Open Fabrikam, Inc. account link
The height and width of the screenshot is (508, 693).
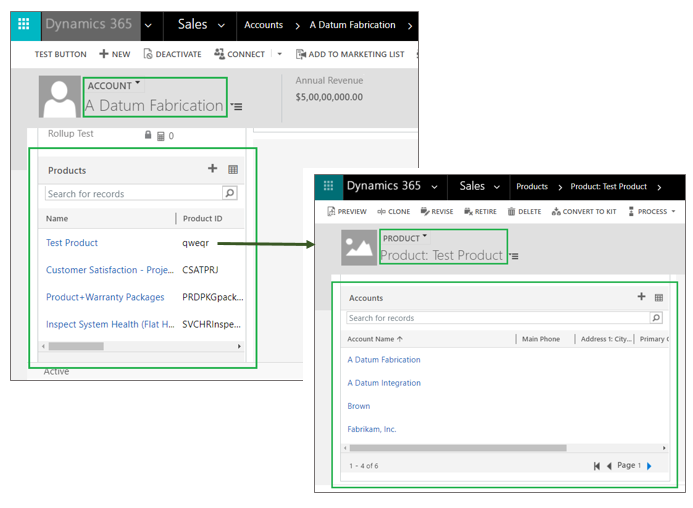372,429
